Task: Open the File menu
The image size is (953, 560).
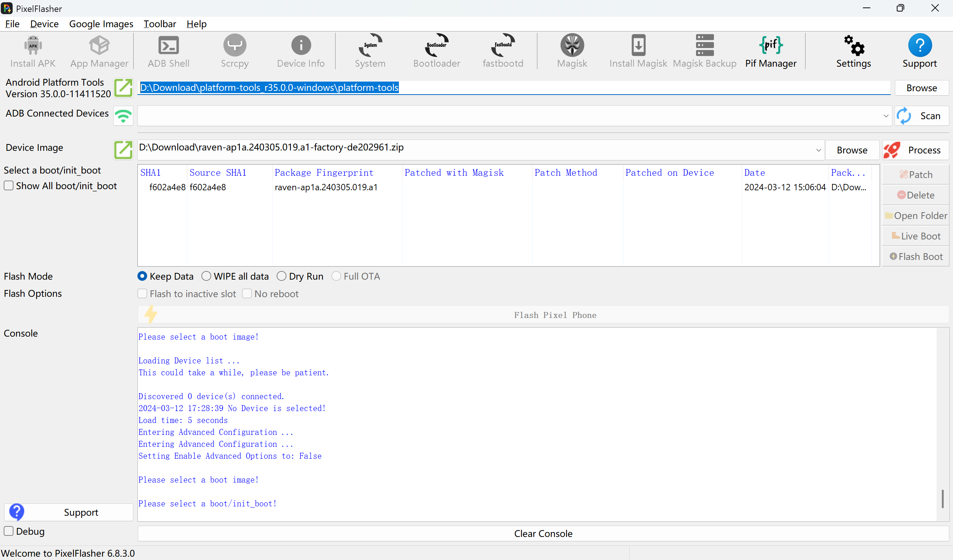Action: (x=13, y=24)
